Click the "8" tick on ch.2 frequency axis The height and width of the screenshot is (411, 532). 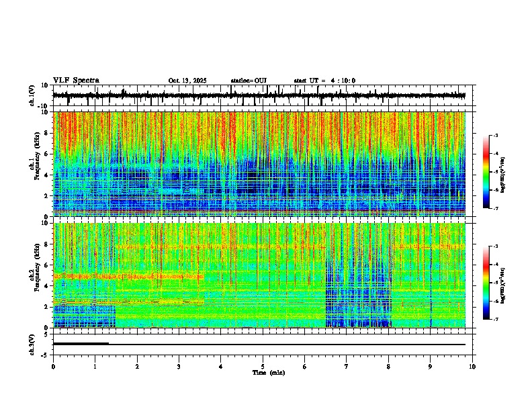pos(47,244)
